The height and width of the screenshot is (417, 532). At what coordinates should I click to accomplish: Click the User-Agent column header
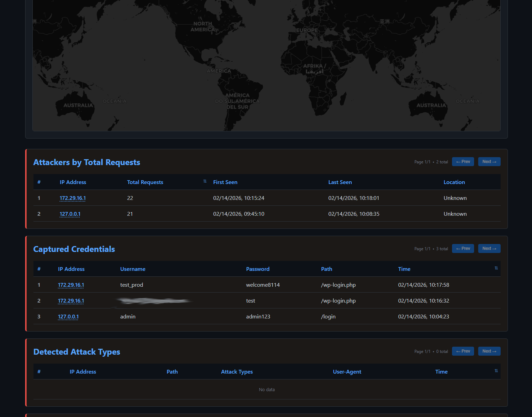(x=347, y=372)
